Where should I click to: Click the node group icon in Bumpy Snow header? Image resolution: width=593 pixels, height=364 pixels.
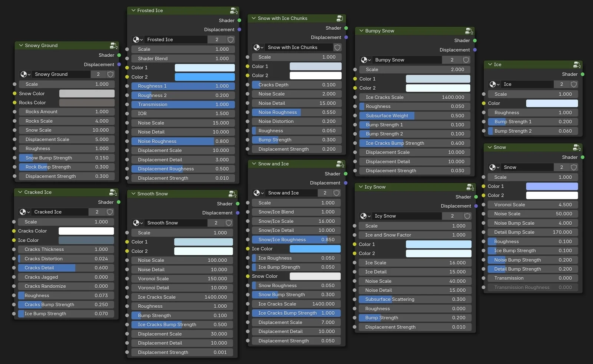(x=365, y=60)
